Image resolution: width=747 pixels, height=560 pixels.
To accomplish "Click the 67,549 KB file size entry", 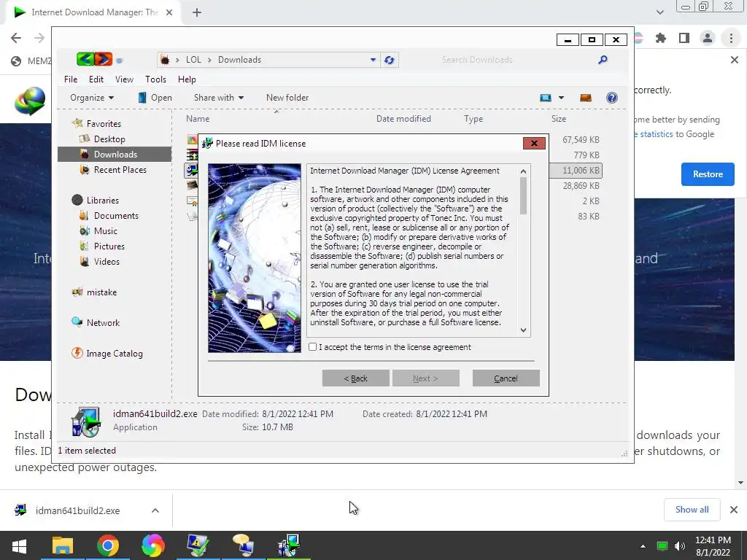I will point(581,139).
